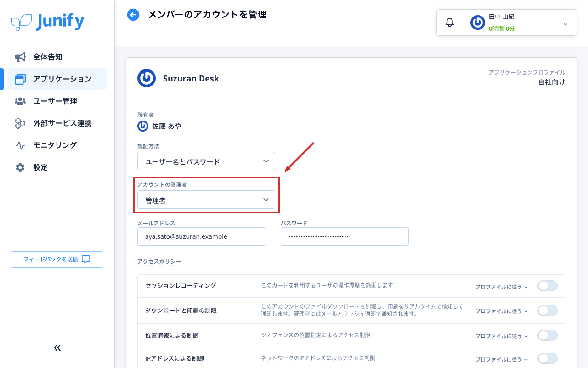Open the notification bell
The image size is (588, 368).
450,23
